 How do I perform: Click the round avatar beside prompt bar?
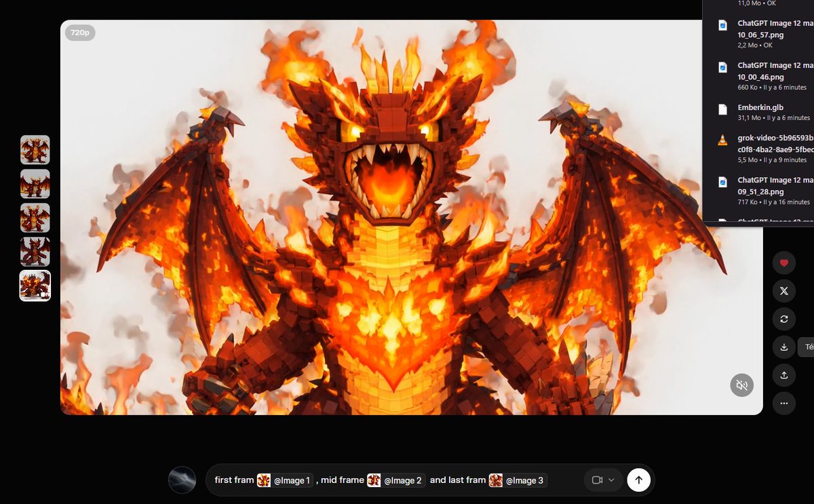tap(182, 480)
